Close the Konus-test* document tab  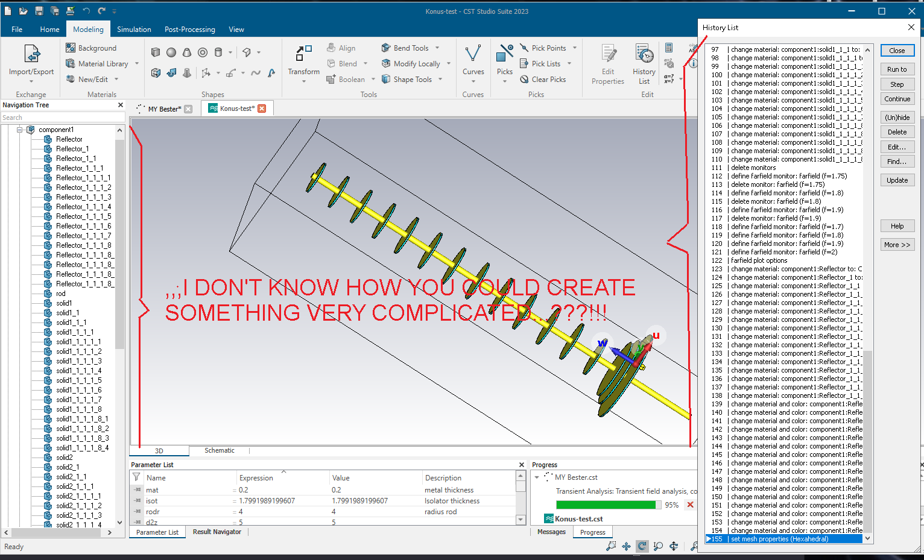[x=262, y=109]
